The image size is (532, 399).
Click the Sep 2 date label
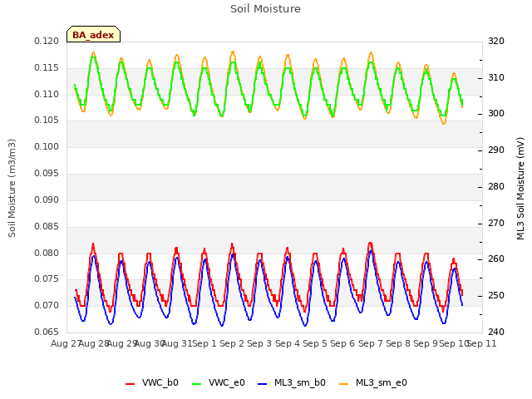click(232, 343)
